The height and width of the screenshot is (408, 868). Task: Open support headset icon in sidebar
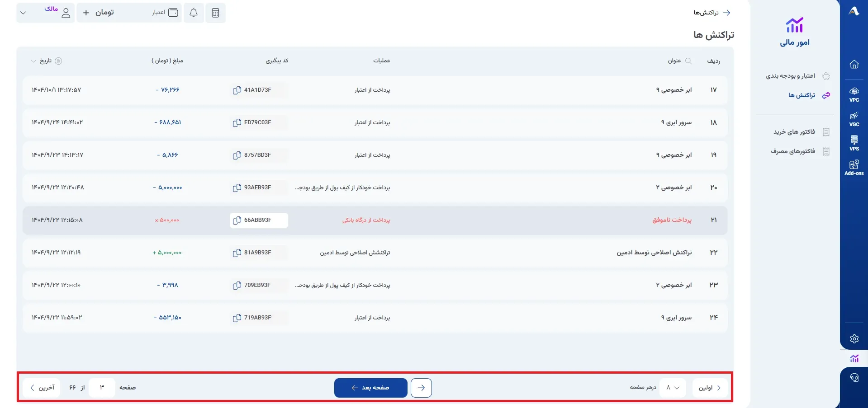point(854,378)
